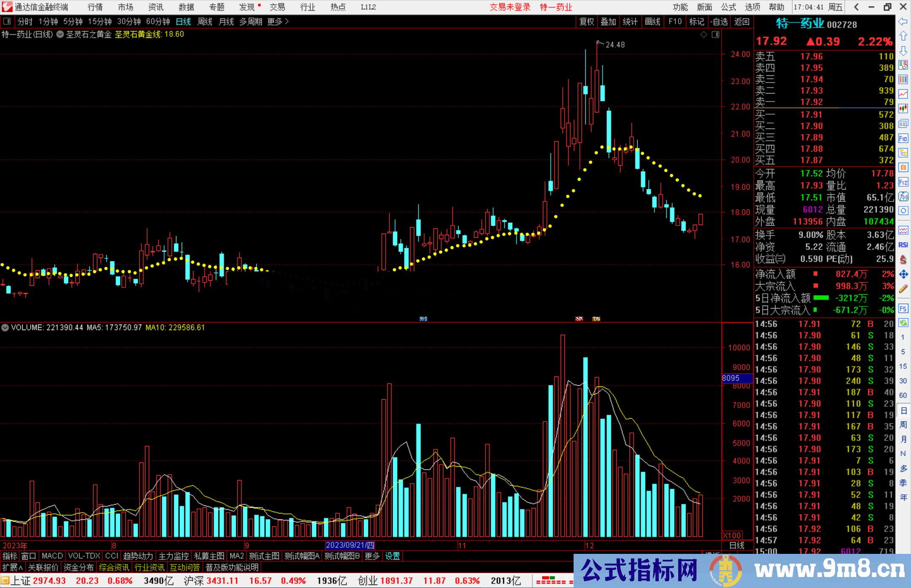Screen dimensions: 911x588
Task: Click the -自选 button
Action: point(719,21)
